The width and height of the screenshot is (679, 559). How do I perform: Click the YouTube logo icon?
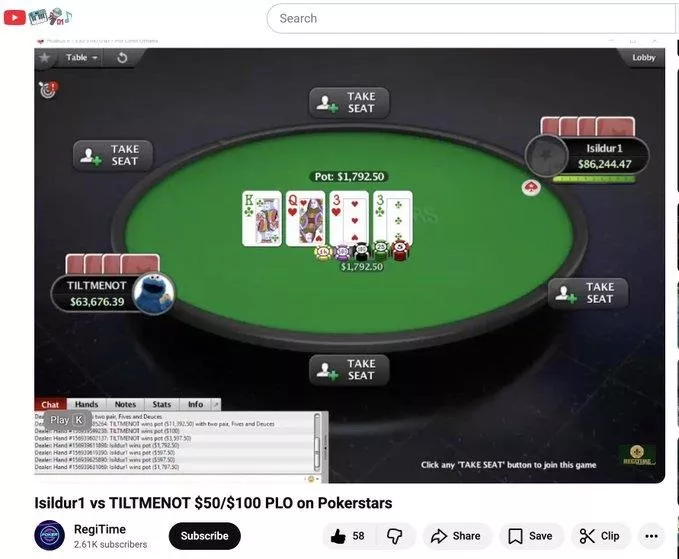15,17
